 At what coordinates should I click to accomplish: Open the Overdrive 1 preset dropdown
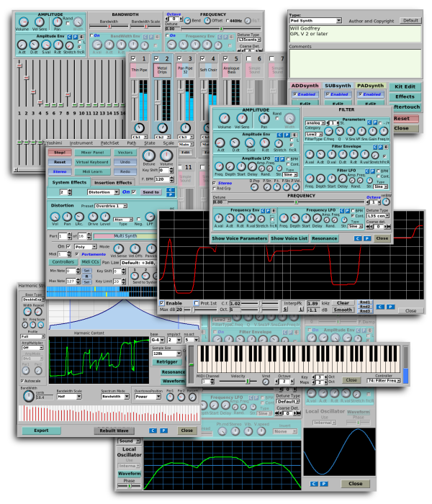[x=111, y=206]
